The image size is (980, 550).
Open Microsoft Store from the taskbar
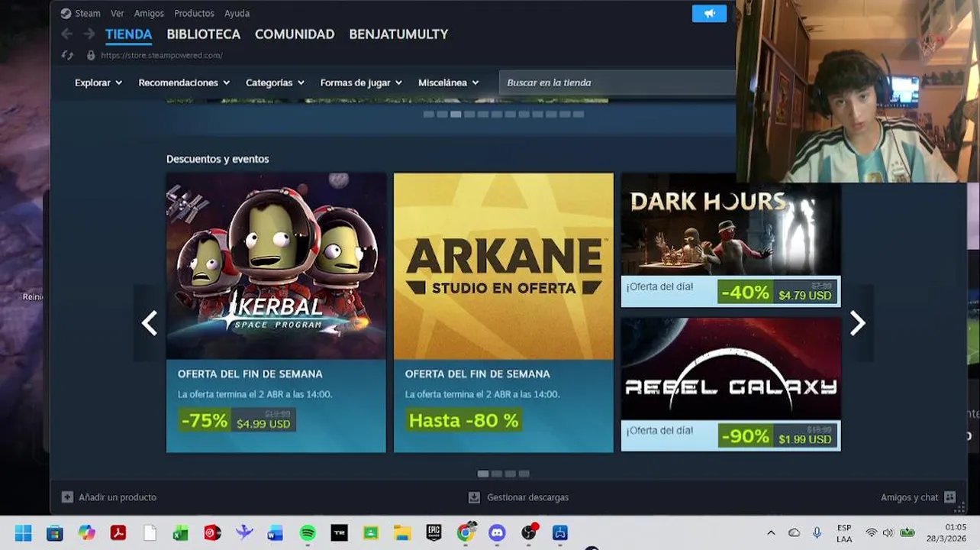pyautogui.click(x=55, y=533)
